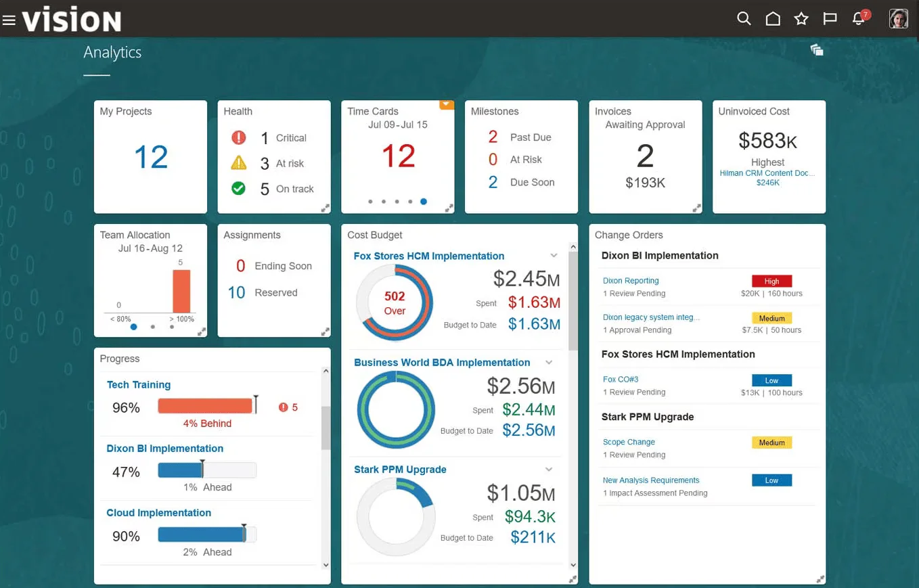
Task: Open the Watchlist flag icon
Action: point(830,19)
